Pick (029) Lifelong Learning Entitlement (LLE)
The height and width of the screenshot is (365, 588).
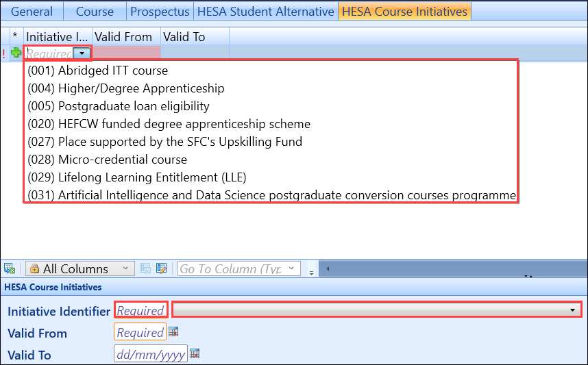click(136, 177)
